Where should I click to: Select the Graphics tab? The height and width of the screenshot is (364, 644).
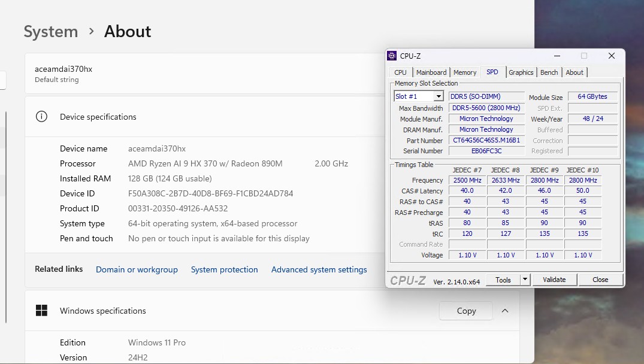[521, 72]
